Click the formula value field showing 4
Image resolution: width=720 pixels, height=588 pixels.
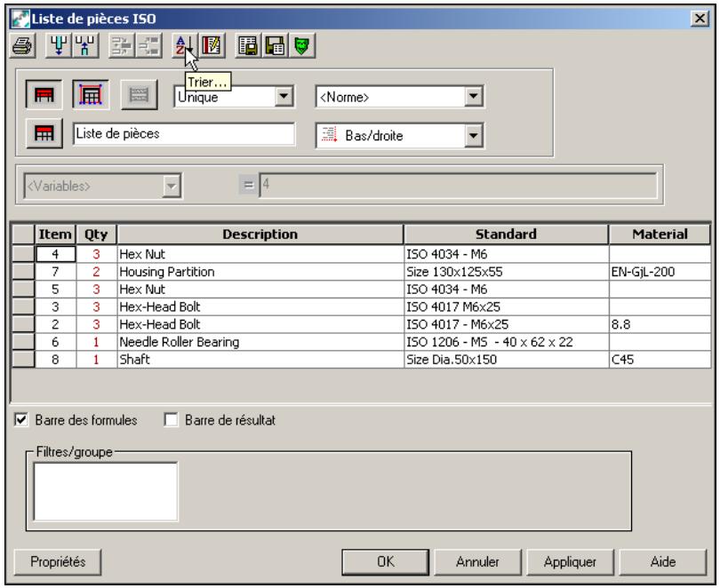point(459,186)
